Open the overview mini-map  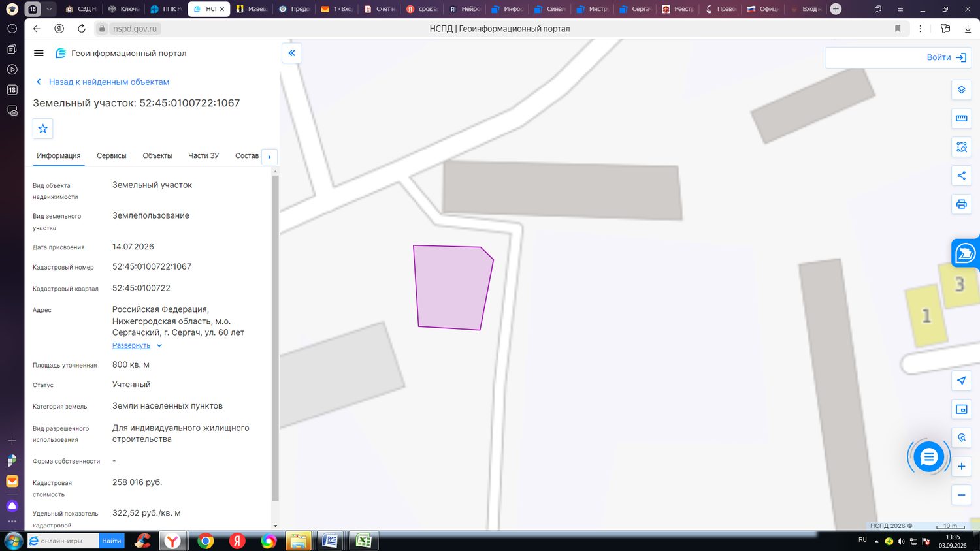pyautogui.click(x=961, y=409)
